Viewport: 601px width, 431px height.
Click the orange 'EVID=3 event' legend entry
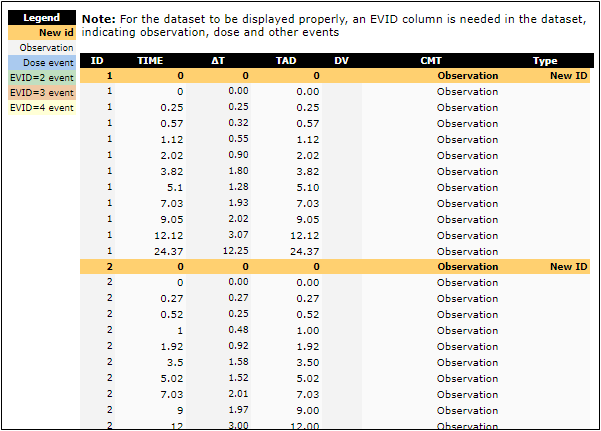pos(42,92)
